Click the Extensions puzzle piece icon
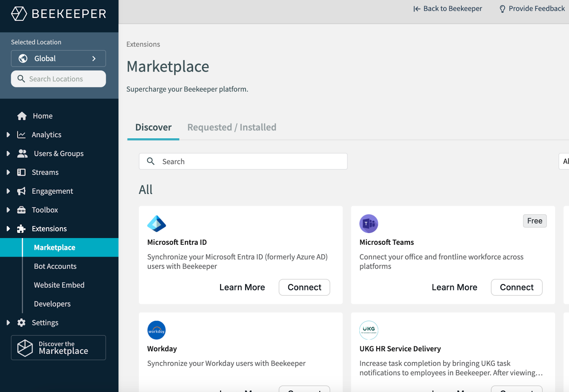569x392 pixels. pyautogui.click(x=21, y=229)
